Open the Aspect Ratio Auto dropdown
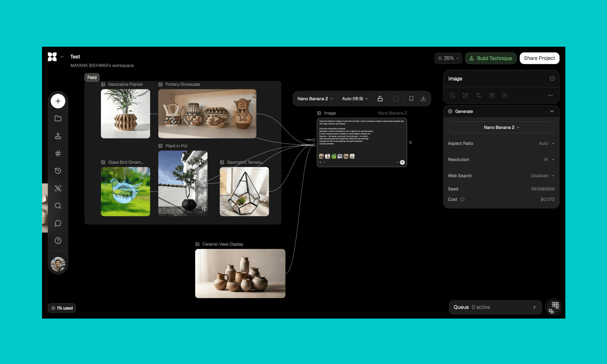 547,143
